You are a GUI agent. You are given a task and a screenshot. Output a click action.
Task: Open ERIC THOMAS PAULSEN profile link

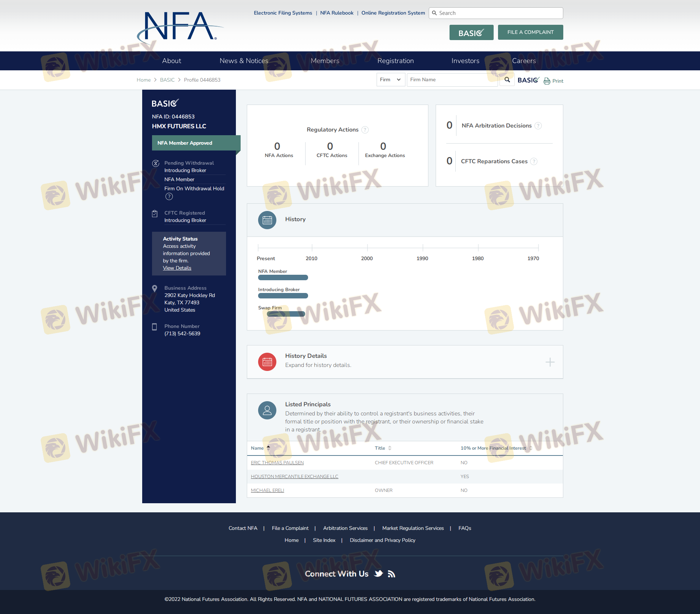point(277,463)
